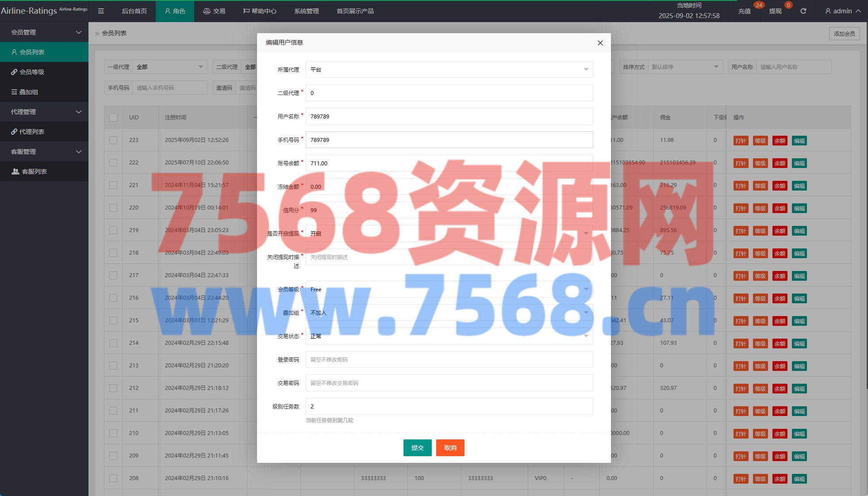
Task: Click the 提现 notification badge
Action: click(788, 5)
